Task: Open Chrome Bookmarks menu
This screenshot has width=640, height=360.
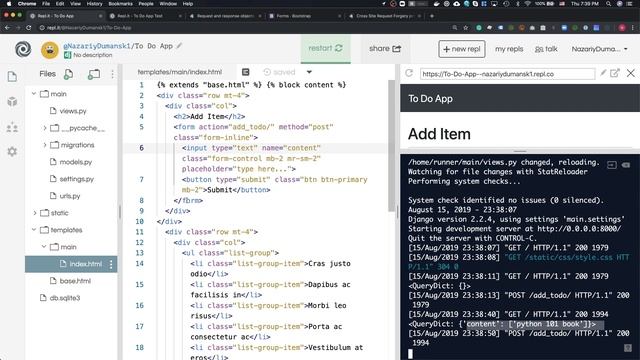Action: 120,4
